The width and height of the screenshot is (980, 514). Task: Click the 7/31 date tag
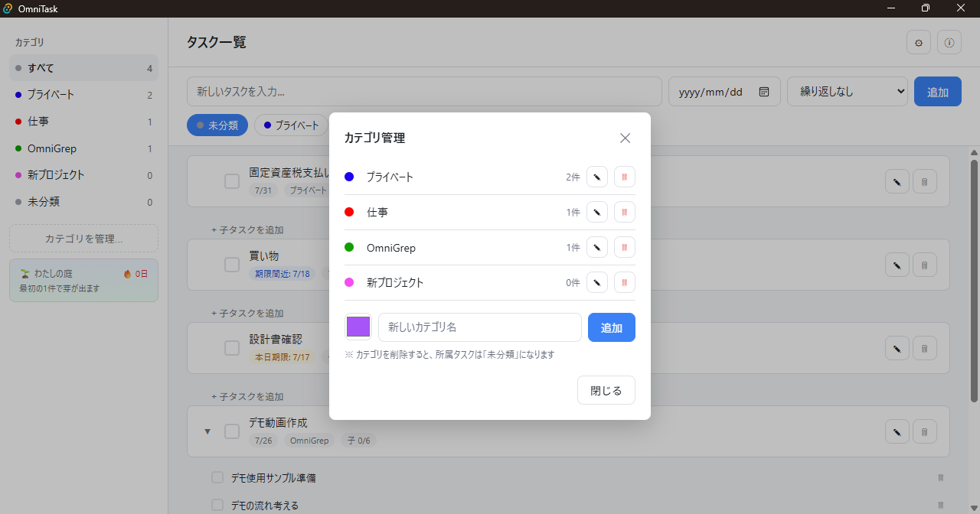pyautogui.click(x=263, y=190)
